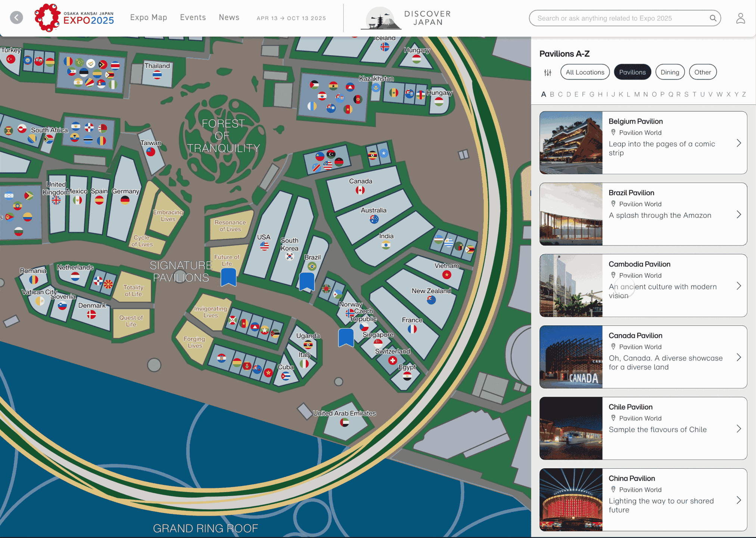Expand the Belgium Pavilion chevron

tap(739, 143)
